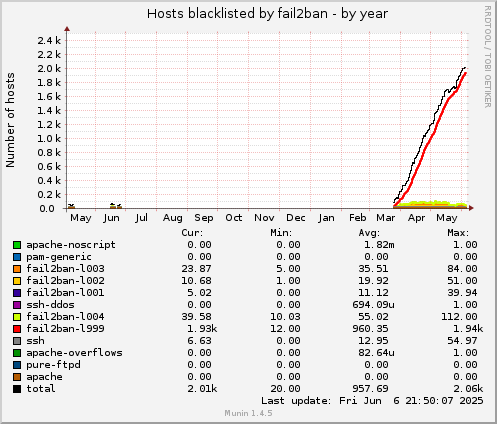Select the fail2ban-l004 legend label
The height and width of the screenshot is (424, 497).
click(x=65, y=317)
